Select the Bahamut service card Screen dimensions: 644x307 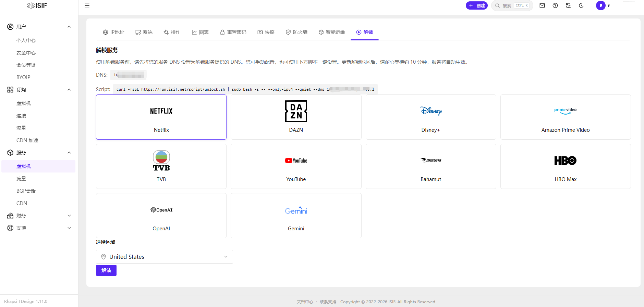(431, 166)
